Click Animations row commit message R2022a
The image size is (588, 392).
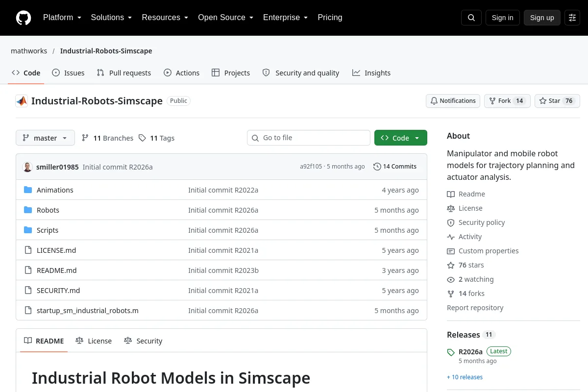pyautogui.click(x=223, y=190)
